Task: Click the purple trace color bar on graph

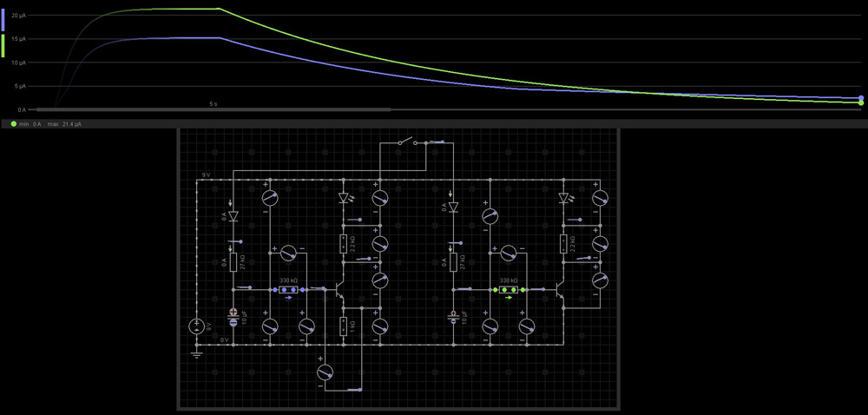Action: (x=3, y=17)
